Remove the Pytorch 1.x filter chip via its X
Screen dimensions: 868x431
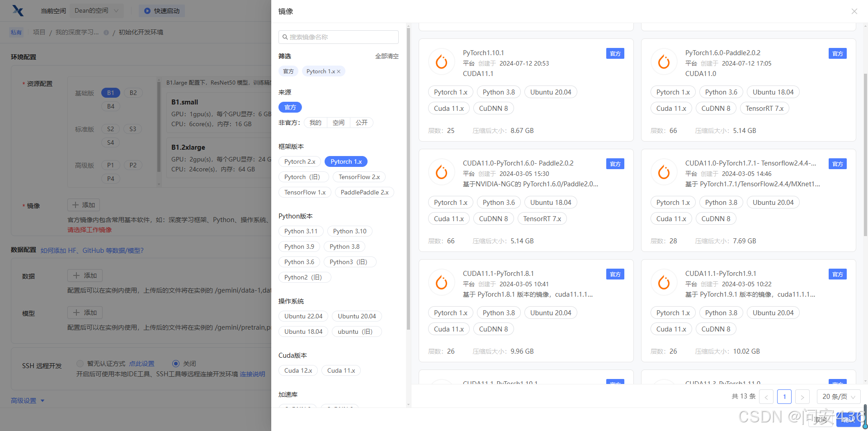(339, 71)
